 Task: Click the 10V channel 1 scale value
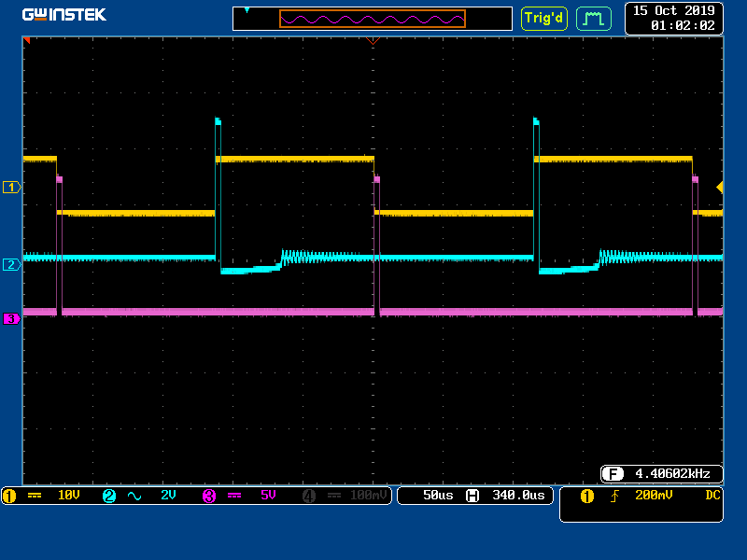coord(68,496)
